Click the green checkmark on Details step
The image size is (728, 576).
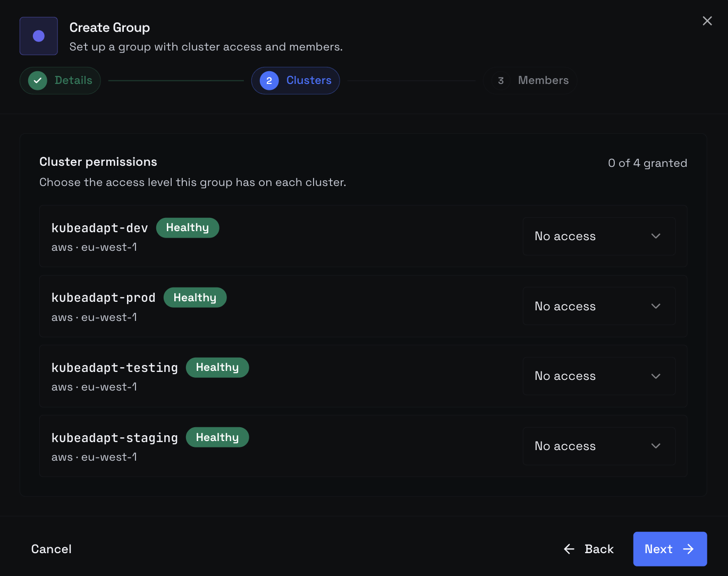coord(38,81)
